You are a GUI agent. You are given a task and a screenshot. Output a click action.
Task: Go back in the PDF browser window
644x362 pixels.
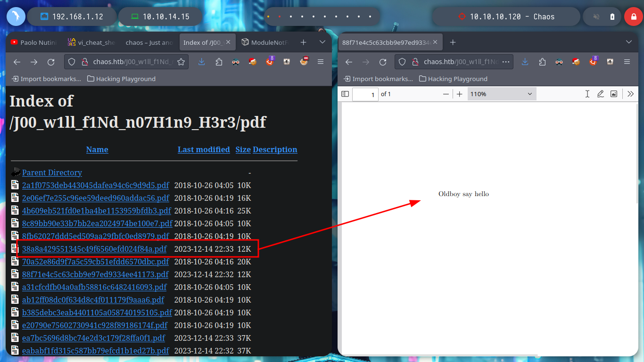point(349,62)
